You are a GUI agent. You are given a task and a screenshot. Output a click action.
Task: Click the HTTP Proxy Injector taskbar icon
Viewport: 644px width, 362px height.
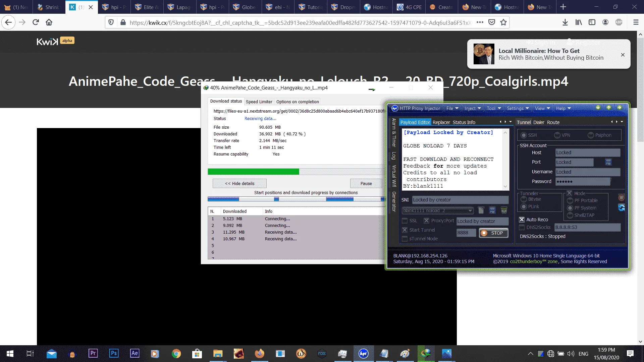[x=363, y=354]
